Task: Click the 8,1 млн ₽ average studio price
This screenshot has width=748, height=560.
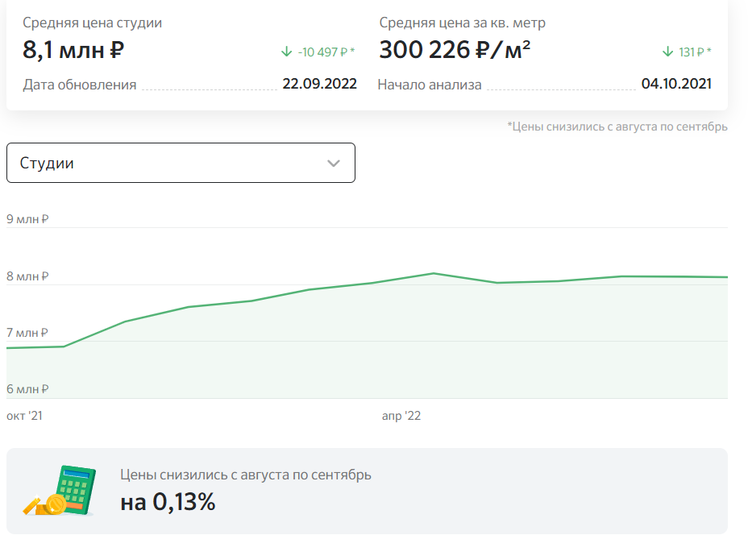Action: tap(73, 50)
